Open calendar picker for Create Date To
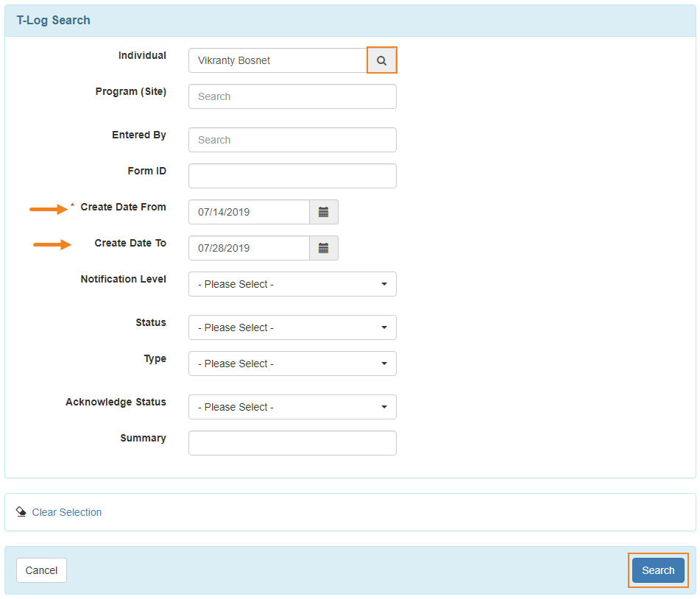The height and width of the screenshot is (599, 700). coord(323,248)
